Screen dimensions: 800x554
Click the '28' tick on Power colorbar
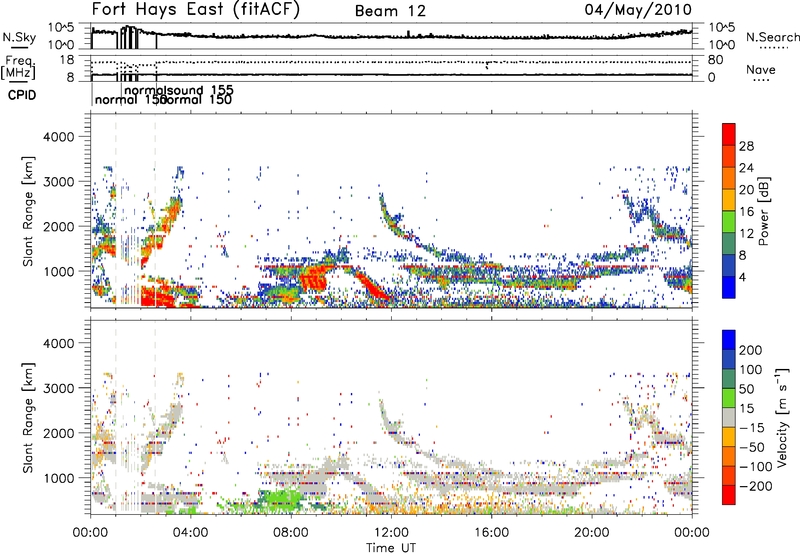[746, 146]
